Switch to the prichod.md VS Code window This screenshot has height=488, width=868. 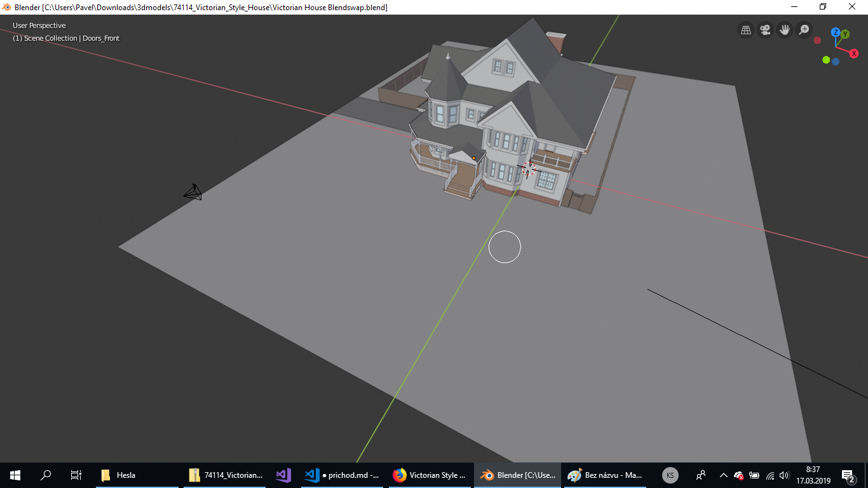[342, 475]
